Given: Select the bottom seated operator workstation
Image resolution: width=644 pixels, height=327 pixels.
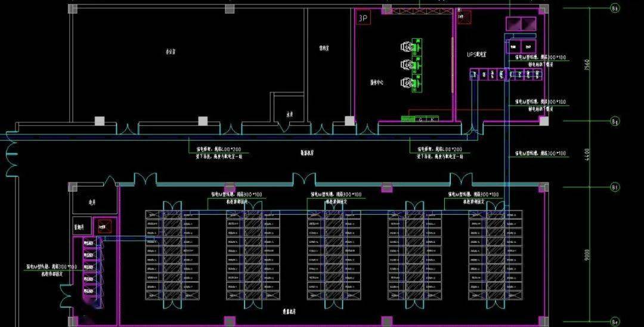Looking at the screenshot, I should [411, 84].
